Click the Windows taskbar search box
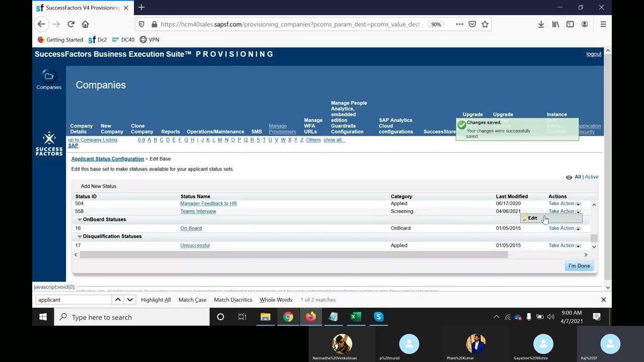Screen dimensions: 644x362 132,317
